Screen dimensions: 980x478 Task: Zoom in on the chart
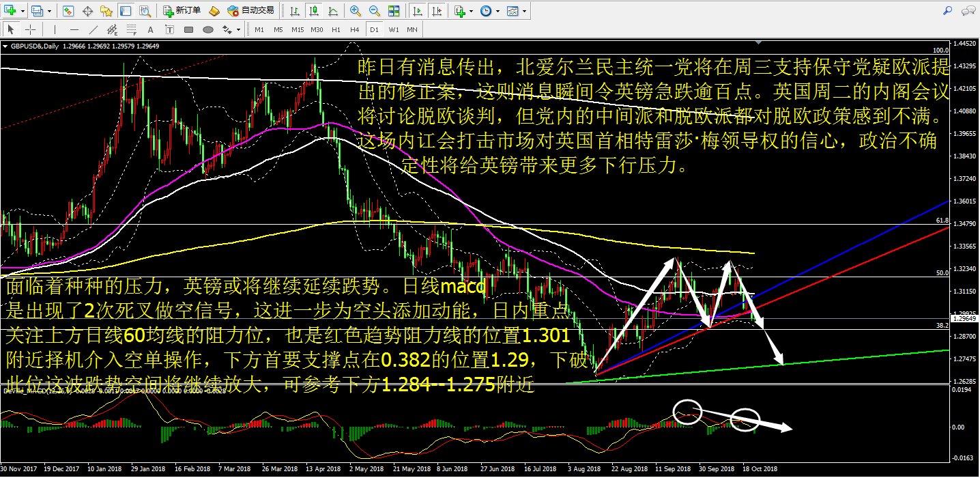click(356, 11)
